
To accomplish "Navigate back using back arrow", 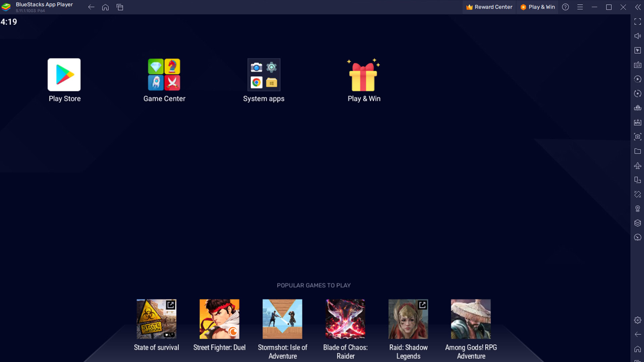I will (91, 7).
